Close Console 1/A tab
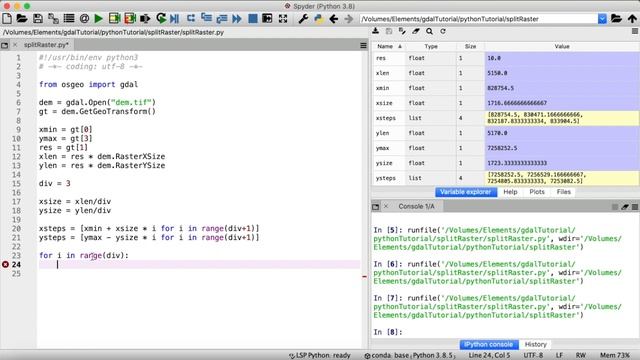The height and width of the screenshot is (360, 640). pos(386,206)
